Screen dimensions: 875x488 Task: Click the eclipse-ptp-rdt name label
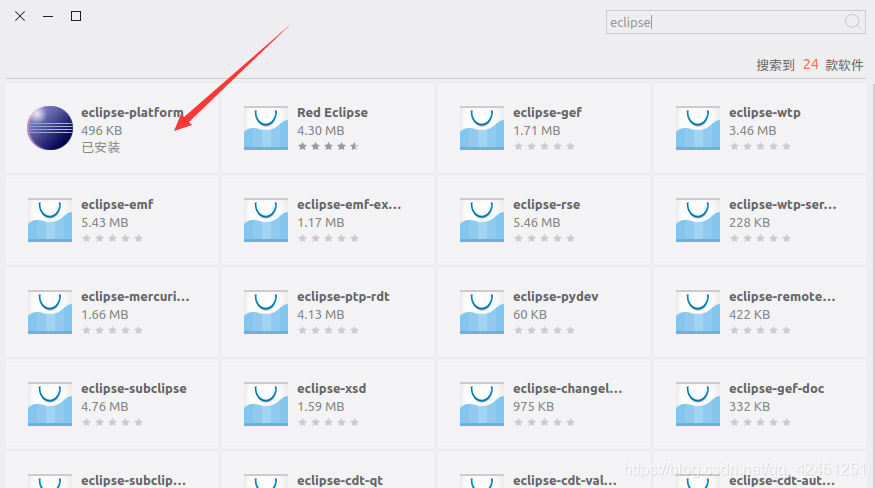(343, 297)
